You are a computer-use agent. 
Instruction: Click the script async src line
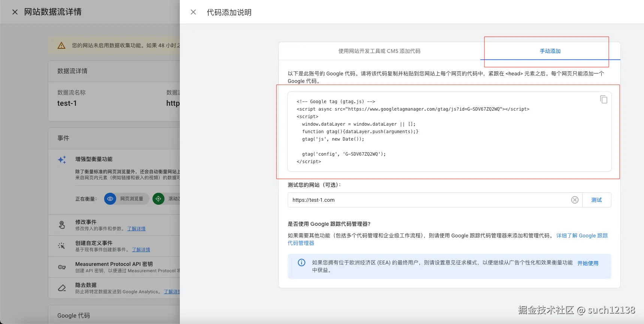tap(413, 109)
